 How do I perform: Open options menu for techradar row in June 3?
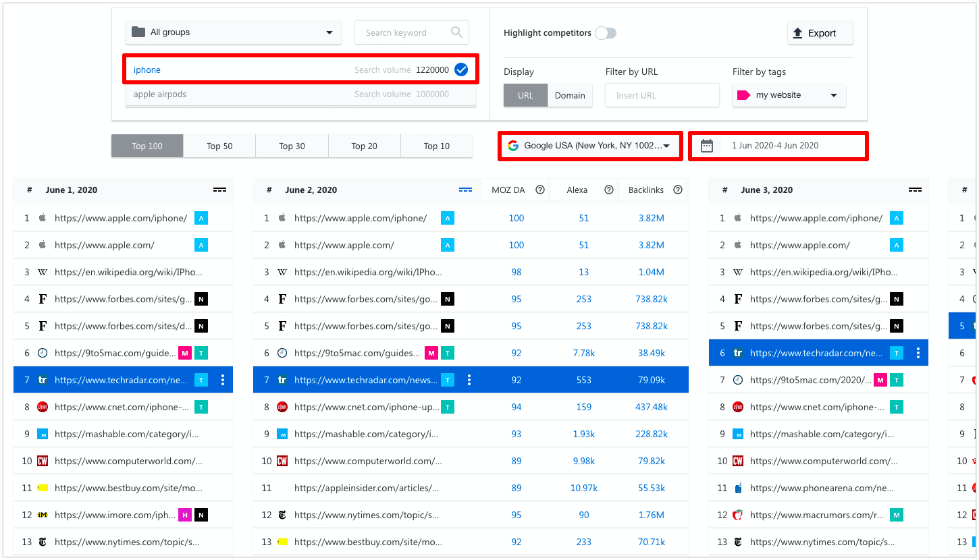(x=918, y=353)
